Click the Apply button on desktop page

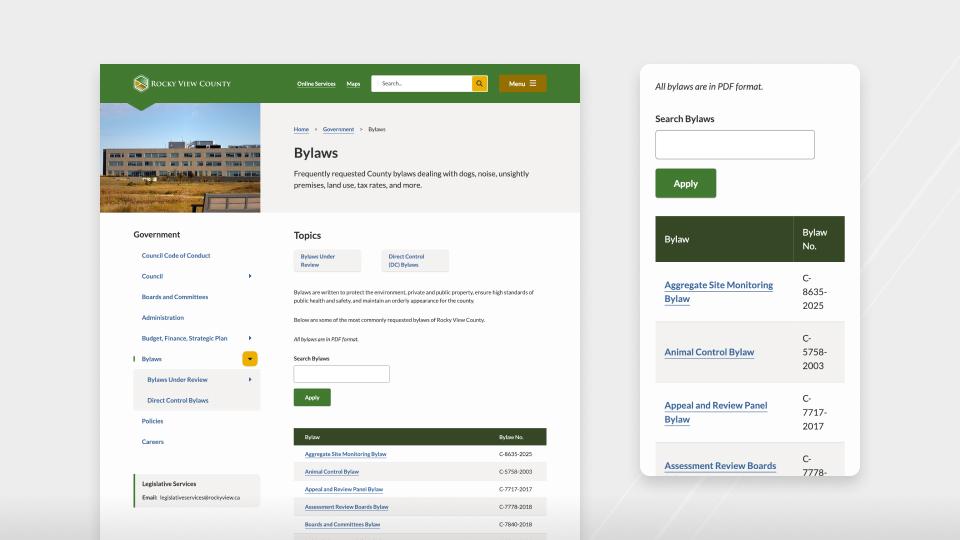[312, 397]
